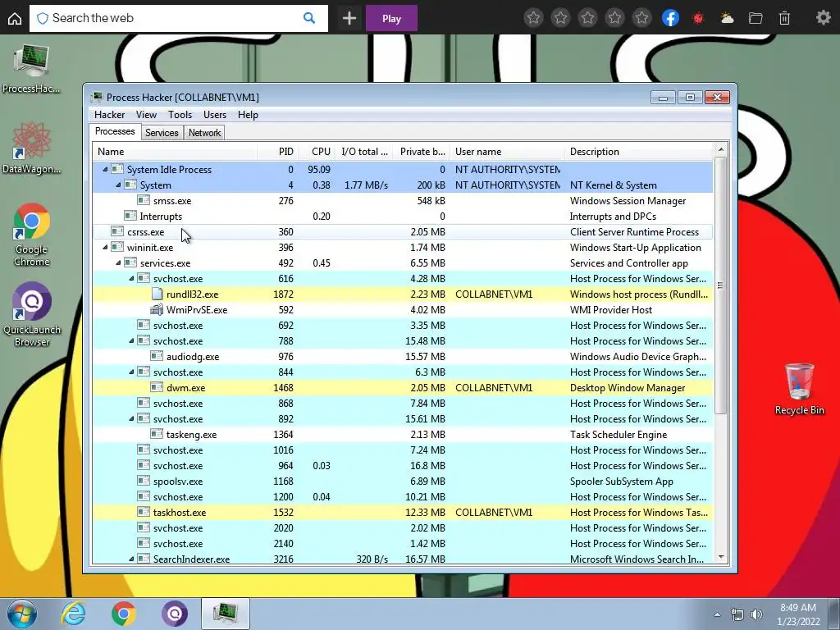Click the process list scrollbar thumb

(x=720, y=285)
